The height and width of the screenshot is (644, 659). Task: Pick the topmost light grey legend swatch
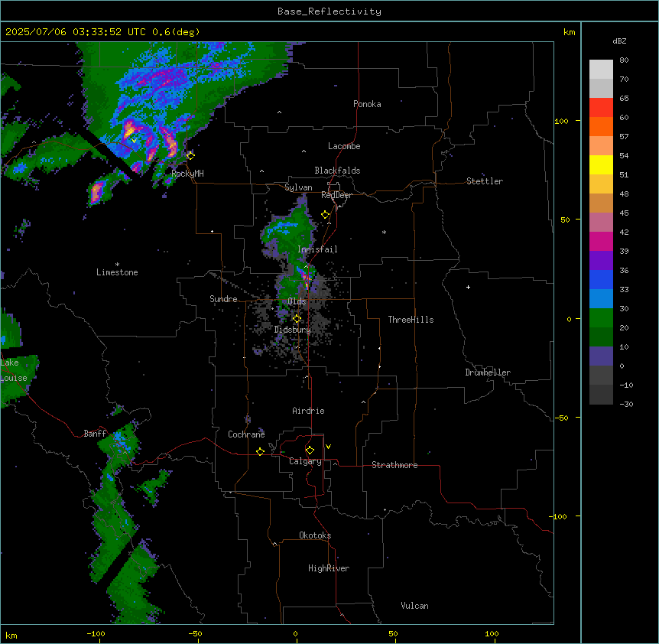601,70
